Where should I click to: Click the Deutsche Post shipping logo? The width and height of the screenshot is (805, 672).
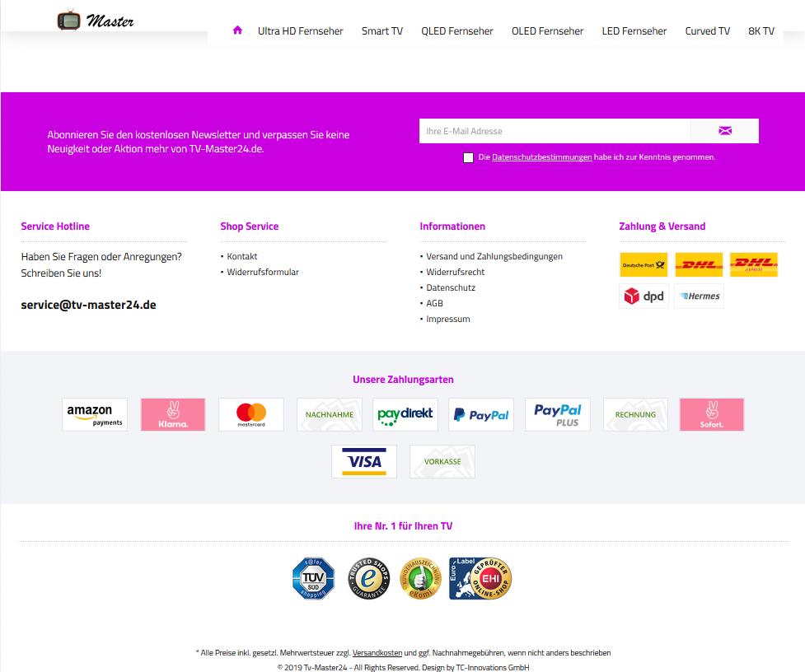644,264
